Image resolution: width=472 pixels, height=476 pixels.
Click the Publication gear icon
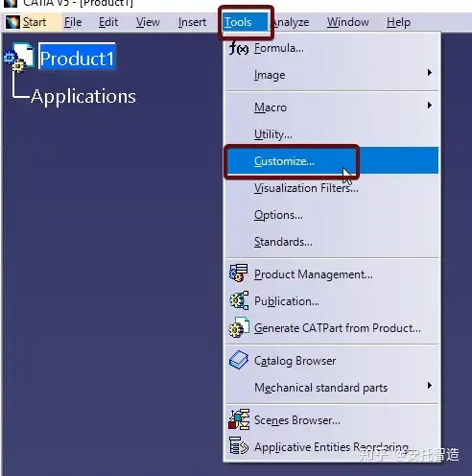click(x=239, y=300)
